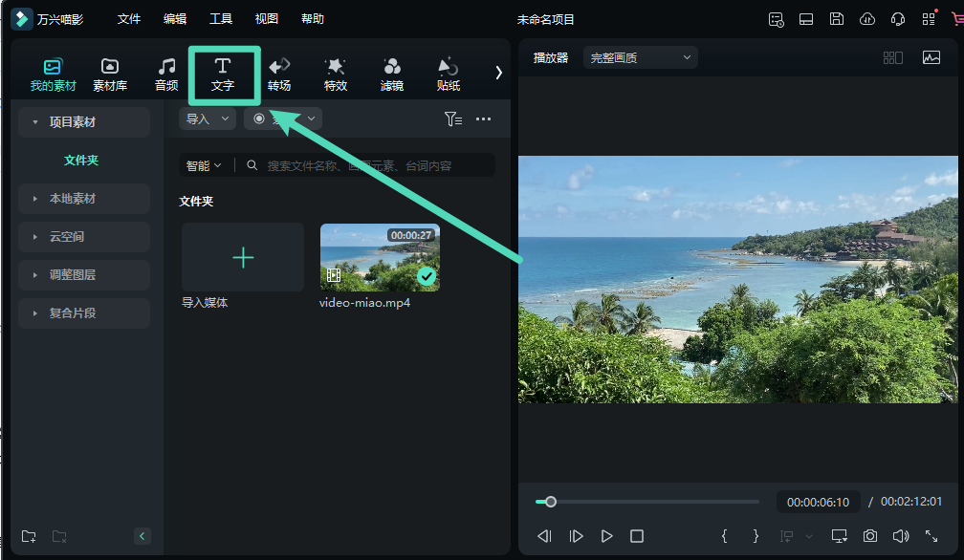The width and height of the screenshot is (964, 560).
Task: Open the 工具 menu
Action: pos(221,19)
